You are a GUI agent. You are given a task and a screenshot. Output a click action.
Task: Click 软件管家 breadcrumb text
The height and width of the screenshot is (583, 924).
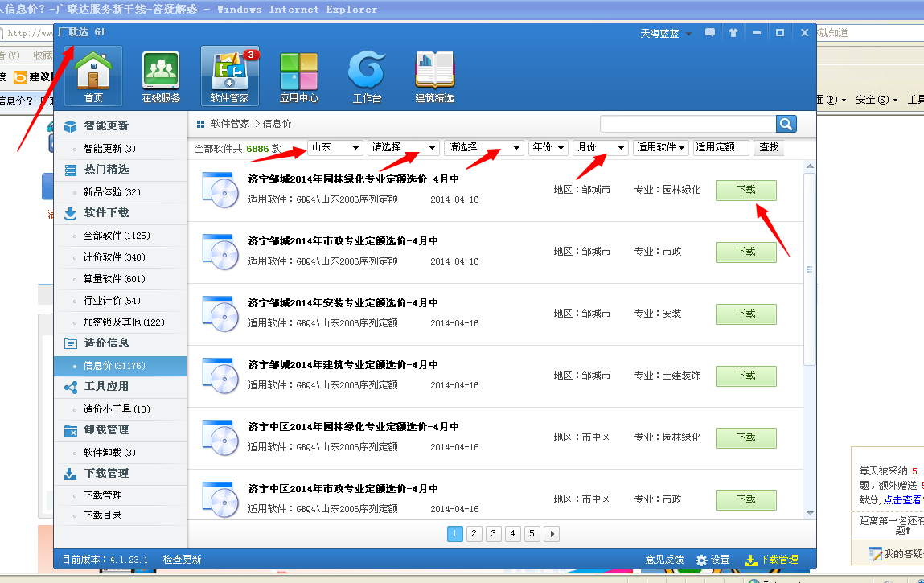[231, 124]
